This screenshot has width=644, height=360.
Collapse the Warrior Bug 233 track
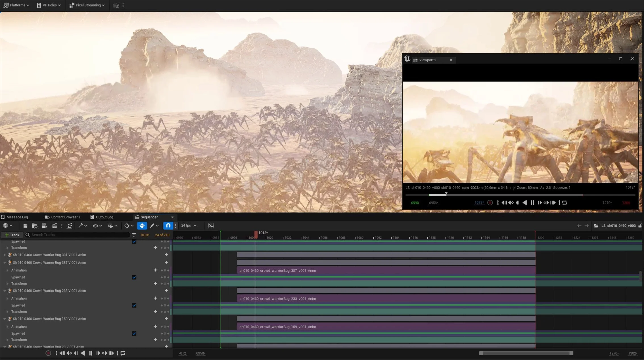coord(5,291)
